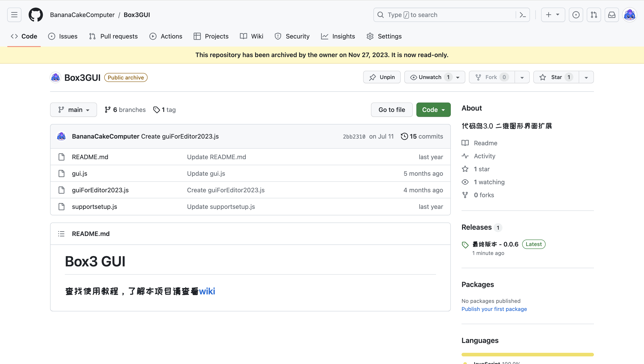Open README.md table of contents icon

coord(61,233)
